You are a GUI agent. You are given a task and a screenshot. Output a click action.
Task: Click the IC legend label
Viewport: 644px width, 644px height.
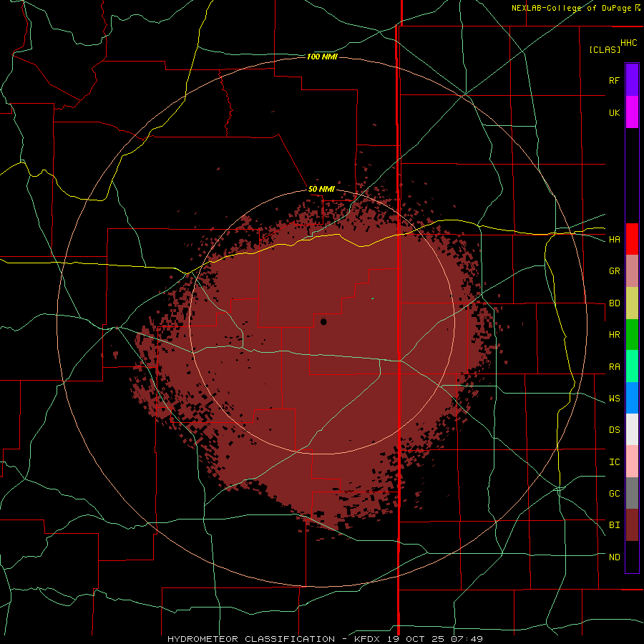point(614,462)
